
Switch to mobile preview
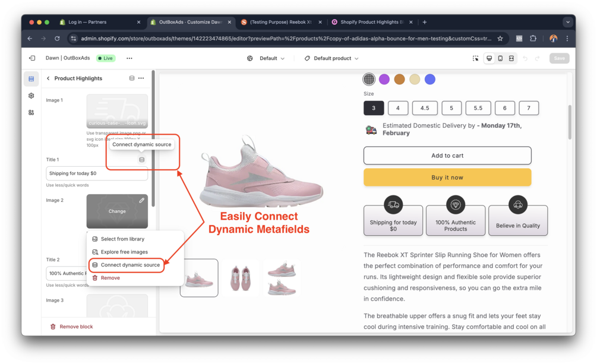500,58
